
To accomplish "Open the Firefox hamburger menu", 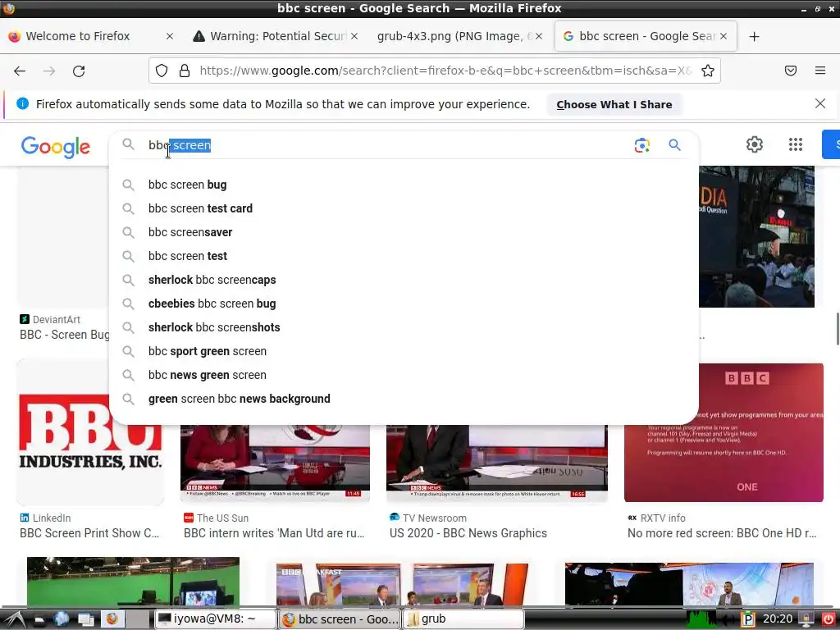I will click(x=820, y=71).
